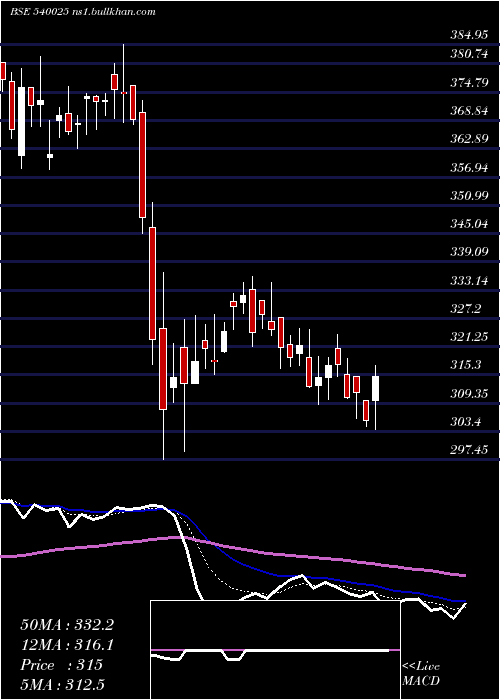Click the BSE 540025 ns1.bullkhan.com header text

(x=83, y=12)
